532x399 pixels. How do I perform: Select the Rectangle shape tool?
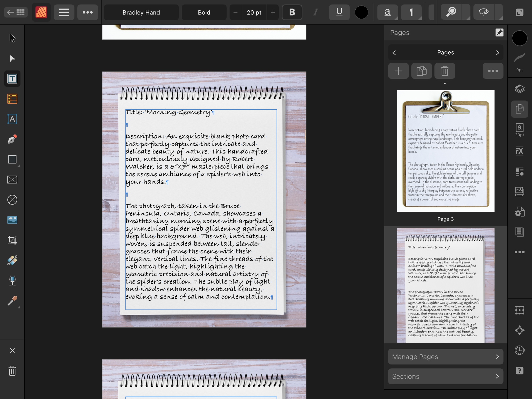[12, 159]
